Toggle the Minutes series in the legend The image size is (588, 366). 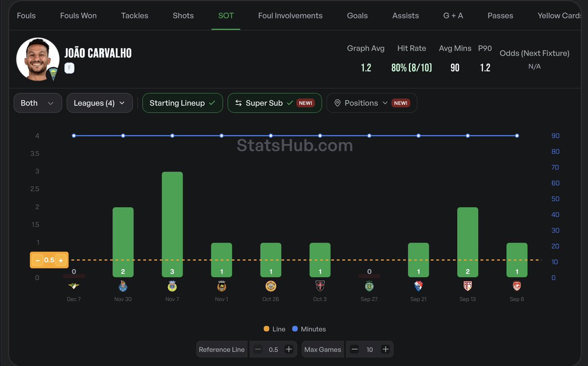(309, 329)
